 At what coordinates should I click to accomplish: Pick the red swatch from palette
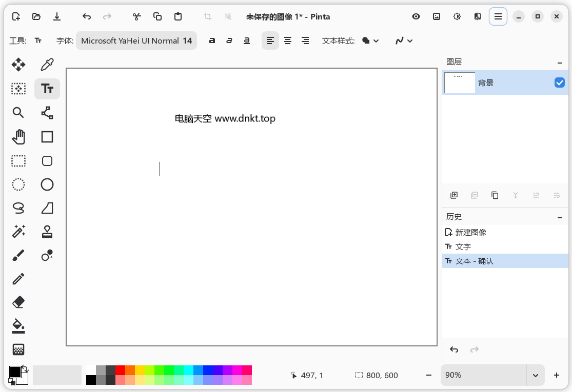(121, 370)
